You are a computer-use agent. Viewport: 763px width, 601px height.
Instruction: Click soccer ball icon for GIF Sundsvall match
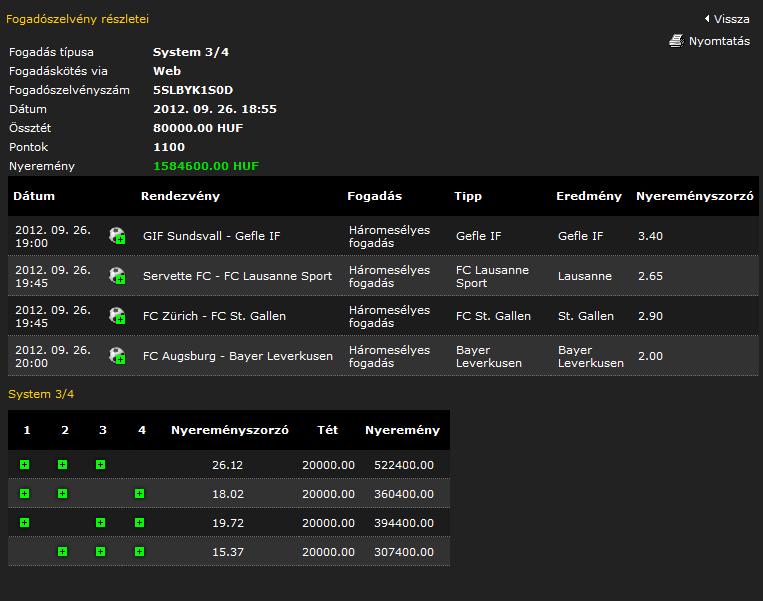click(117, 236)
